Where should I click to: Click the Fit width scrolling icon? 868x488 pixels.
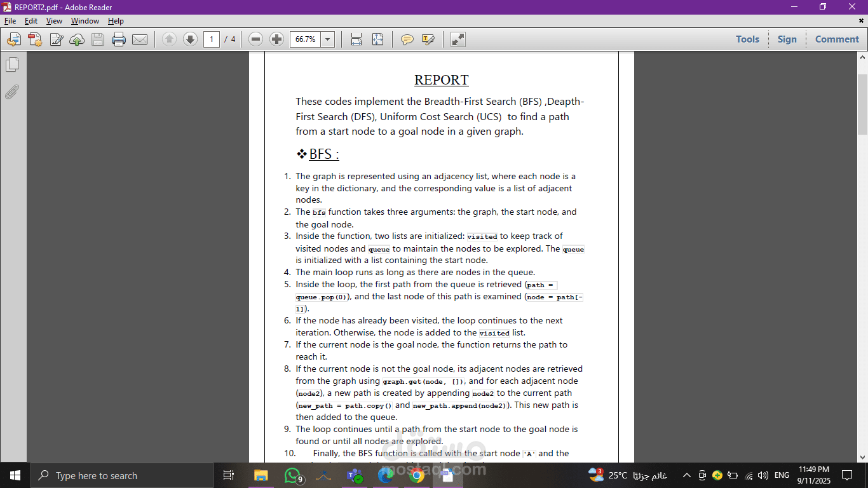[x=356, y=39]
